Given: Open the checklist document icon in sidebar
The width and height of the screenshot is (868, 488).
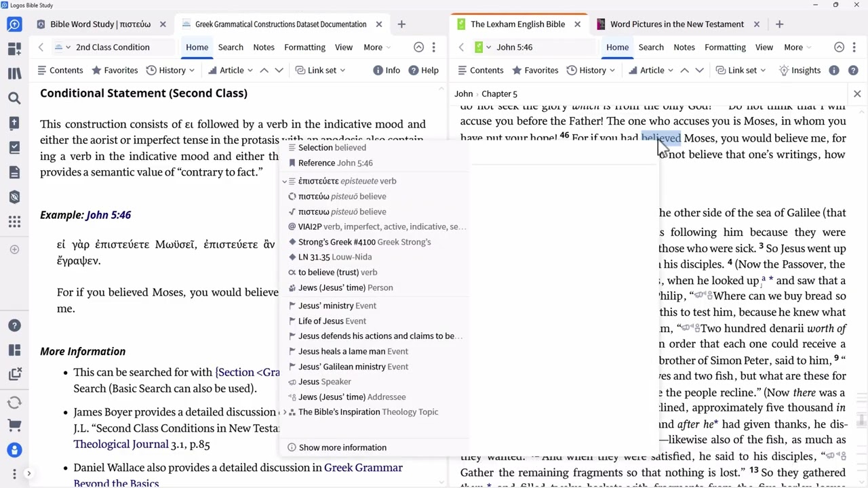Looking at the screenshot, I should 14,148.
